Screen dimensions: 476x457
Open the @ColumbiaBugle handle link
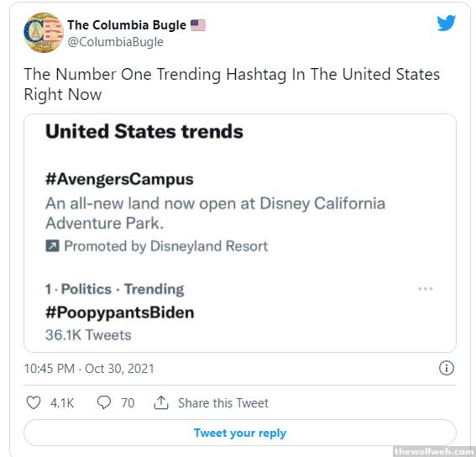tap(115, 42)
